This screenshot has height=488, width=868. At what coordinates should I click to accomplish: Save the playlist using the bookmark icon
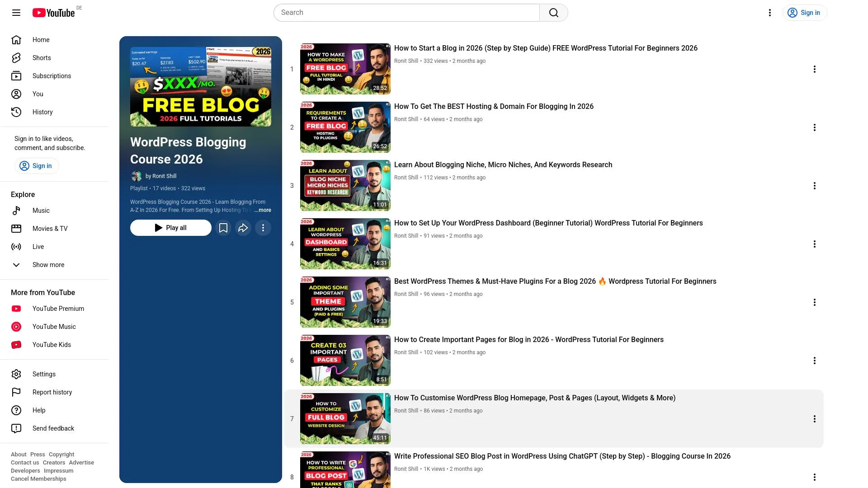[x=223, y=228]
